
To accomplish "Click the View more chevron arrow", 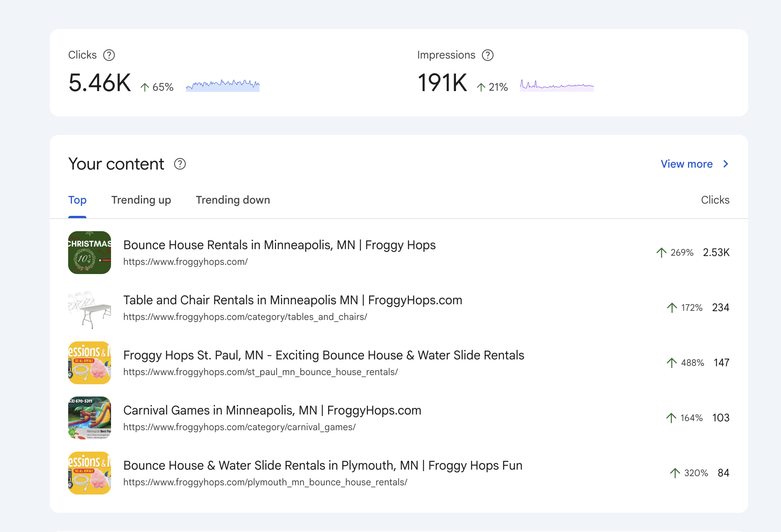I will coord(725,164).
